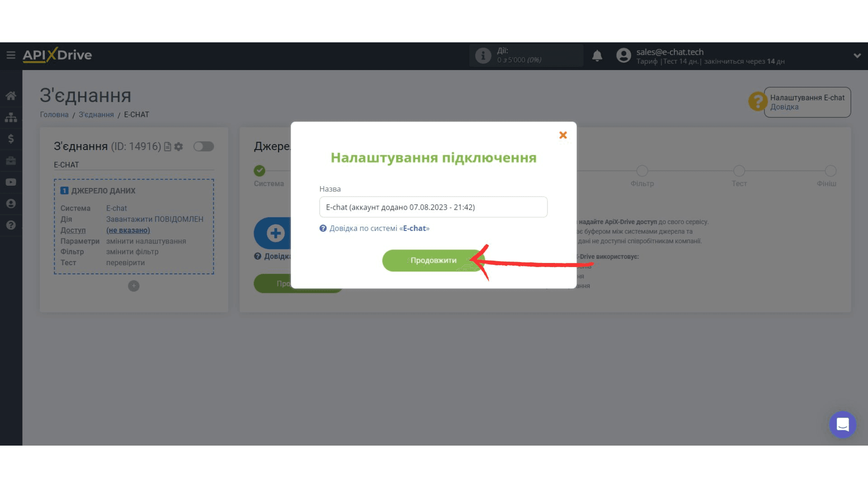This screenshot has height=488, width=868.
Task: Click змінити налаштування parameters link
Action: pyautogui.click(x=146, y=241)
